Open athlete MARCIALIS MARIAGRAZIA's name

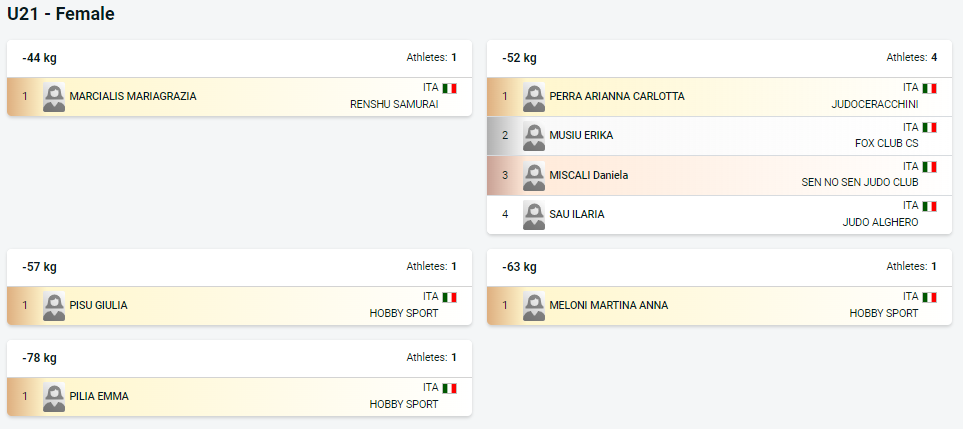tap(133, 96)
